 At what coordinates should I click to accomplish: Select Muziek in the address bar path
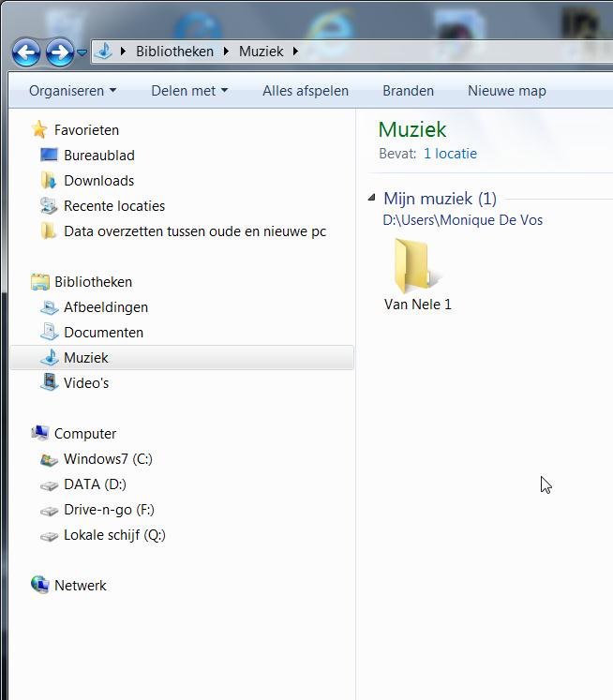[261, 52]
